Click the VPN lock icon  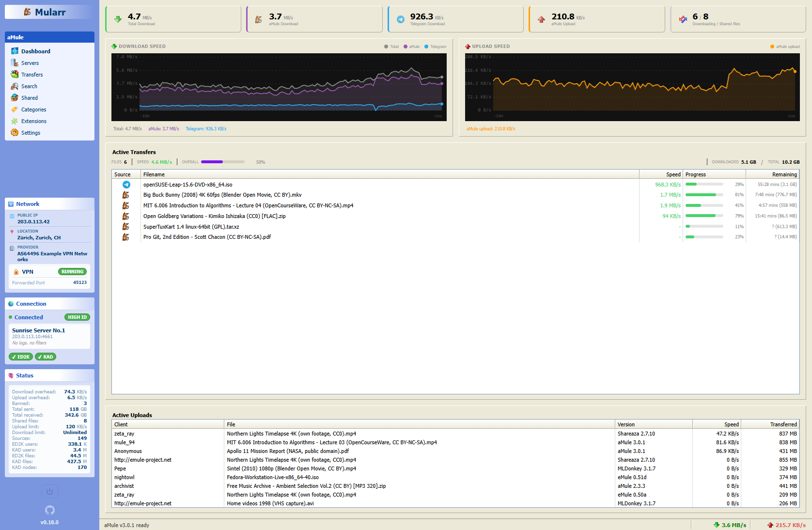16,272
